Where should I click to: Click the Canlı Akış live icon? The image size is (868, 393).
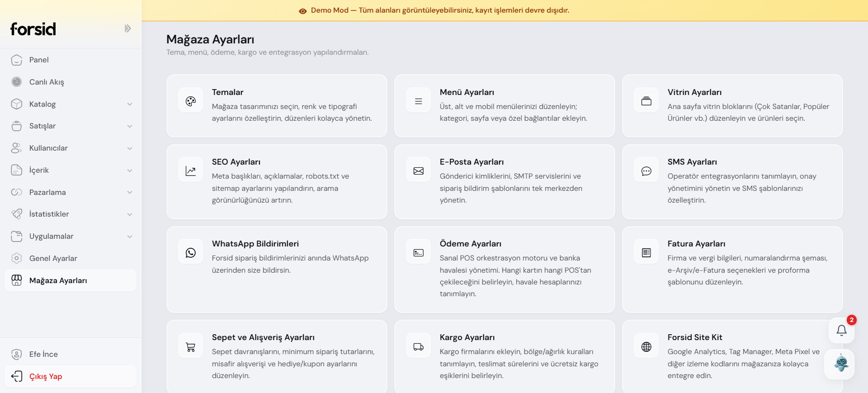coord(17,82)
